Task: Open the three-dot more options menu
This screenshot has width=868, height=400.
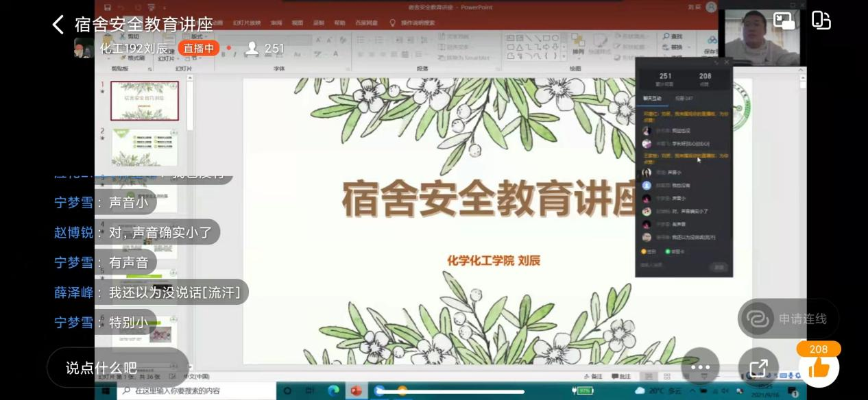Action: coord(700,368)
